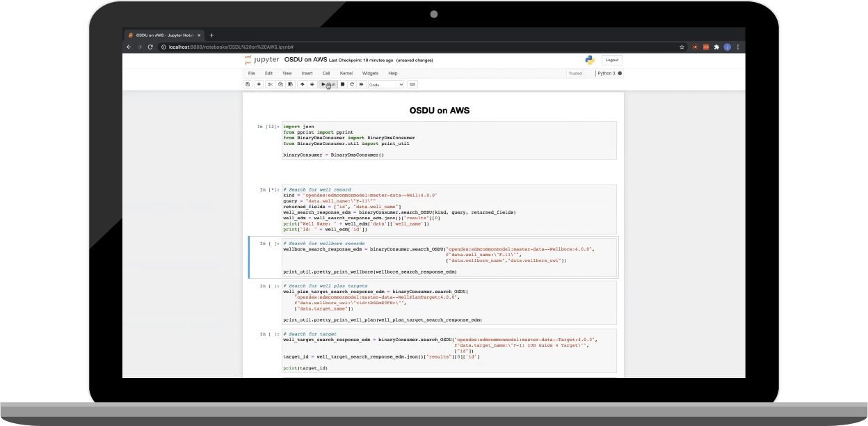868x426 pixels.
Task: Focus the localhost address bar
Action: click(x=417, y=47)
